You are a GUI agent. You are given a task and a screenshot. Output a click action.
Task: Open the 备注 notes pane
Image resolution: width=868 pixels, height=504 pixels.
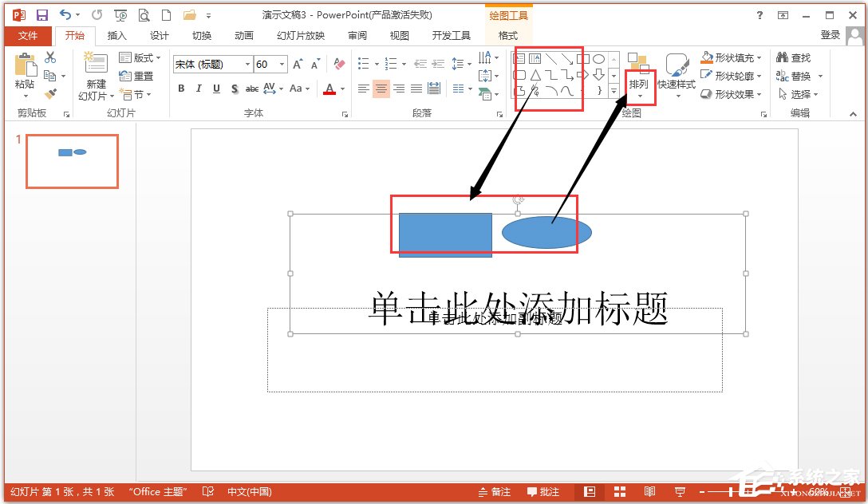[x=495, y=492]
